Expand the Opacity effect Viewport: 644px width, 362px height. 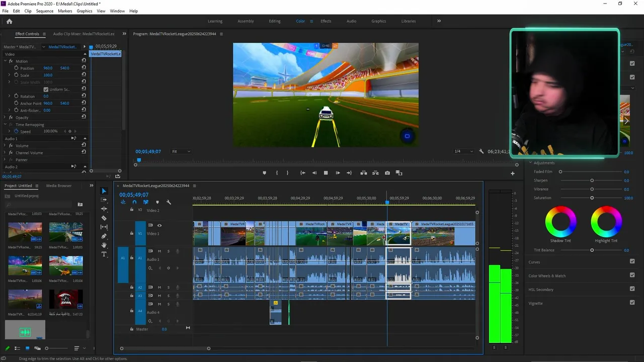click(5, 117)
